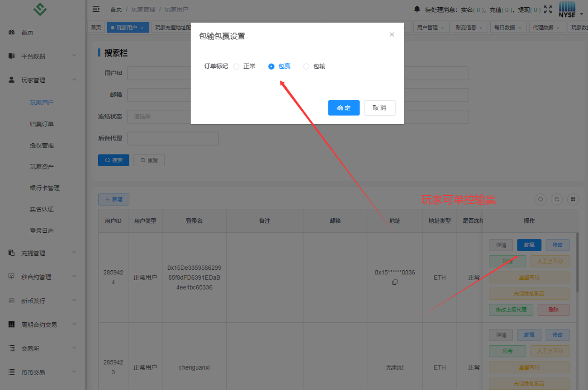
Task: Open the column display grid icon
Action: 573,199
